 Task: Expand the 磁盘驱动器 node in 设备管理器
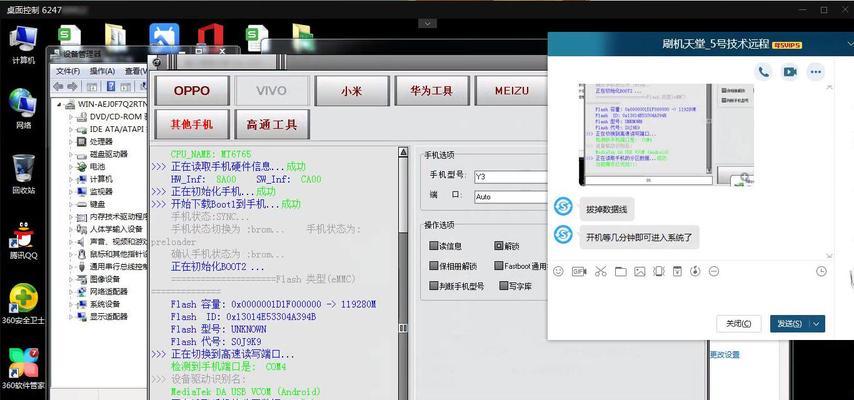point(71,154)
